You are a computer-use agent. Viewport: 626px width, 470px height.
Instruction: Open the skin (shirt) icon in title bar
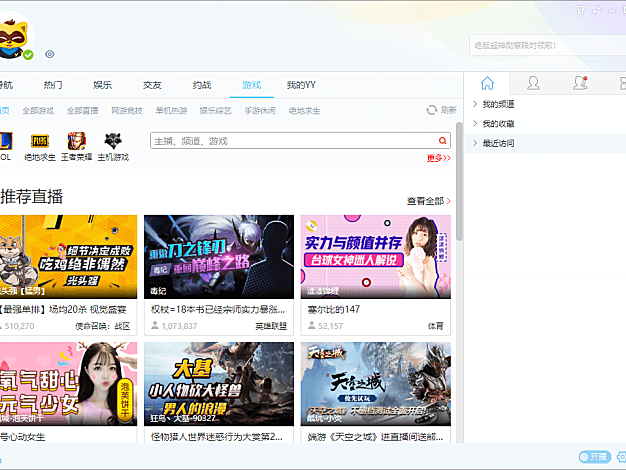click(581, 10)
